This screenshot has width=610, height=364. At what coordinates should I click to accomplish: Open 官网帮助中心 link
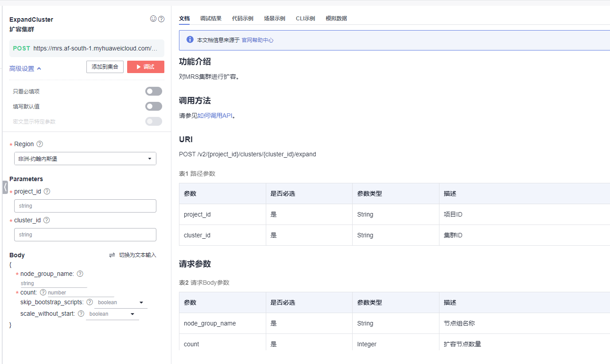pyautogui.click(x=257, y=40)
